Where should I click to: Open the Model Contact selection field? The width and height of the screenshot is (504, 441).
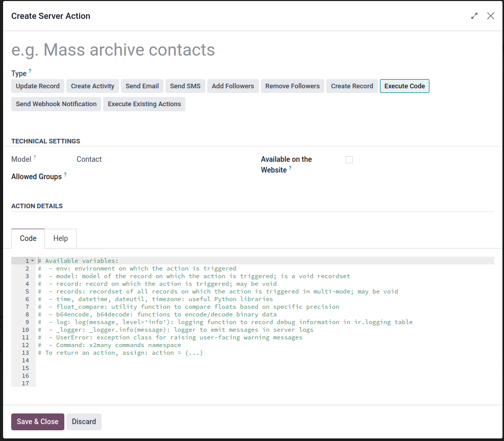point(161,159)
